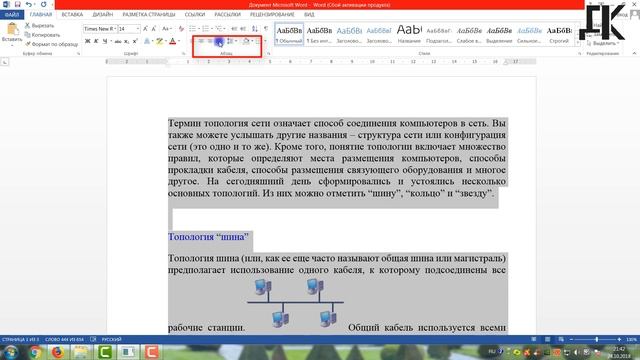Click the heading Топология “шина”

pos(208,237)
